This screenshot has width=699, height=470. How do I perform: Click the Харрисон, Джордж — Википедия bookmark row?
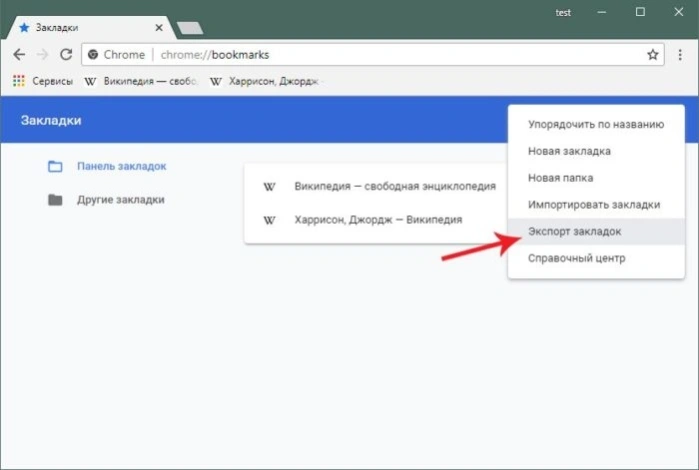377,220
